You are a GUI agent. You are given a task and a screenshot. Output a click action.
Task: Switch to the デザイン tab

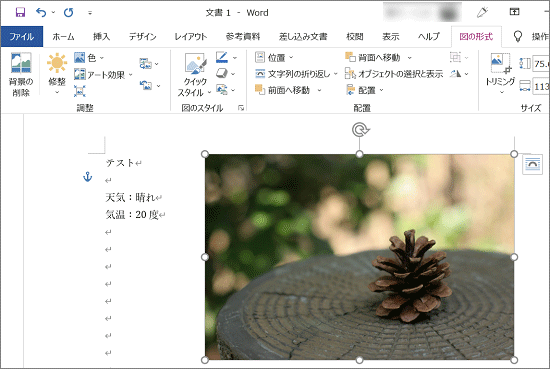[x=142, y=36]
